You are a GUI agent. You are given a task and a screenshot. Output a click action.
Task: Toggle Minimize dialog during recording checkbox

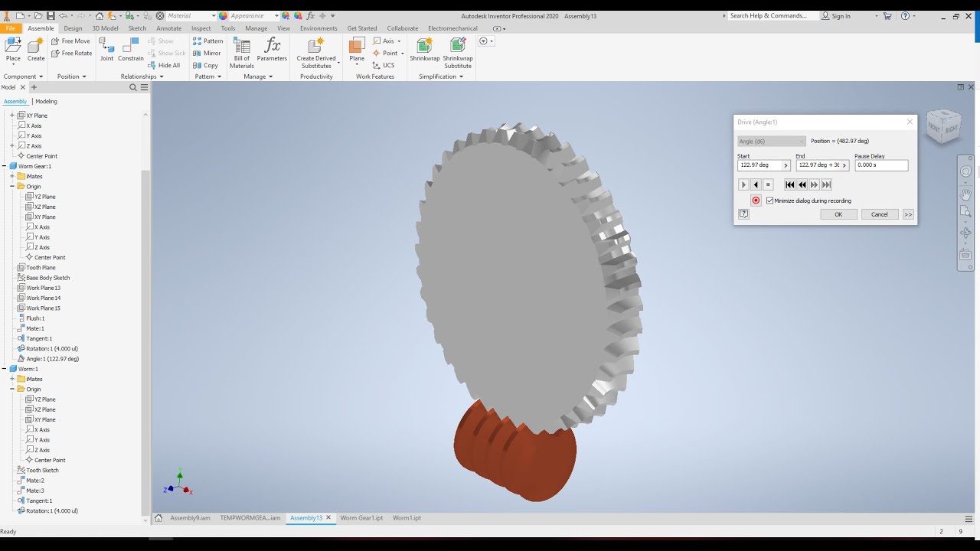click(x=769, y=201)
